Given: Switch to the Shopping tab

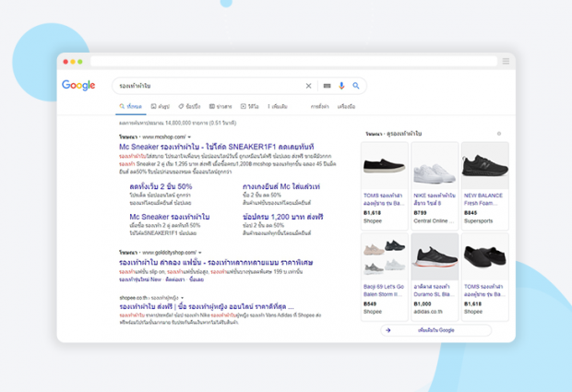Looking at the screenshot, I should click(189, 106).
